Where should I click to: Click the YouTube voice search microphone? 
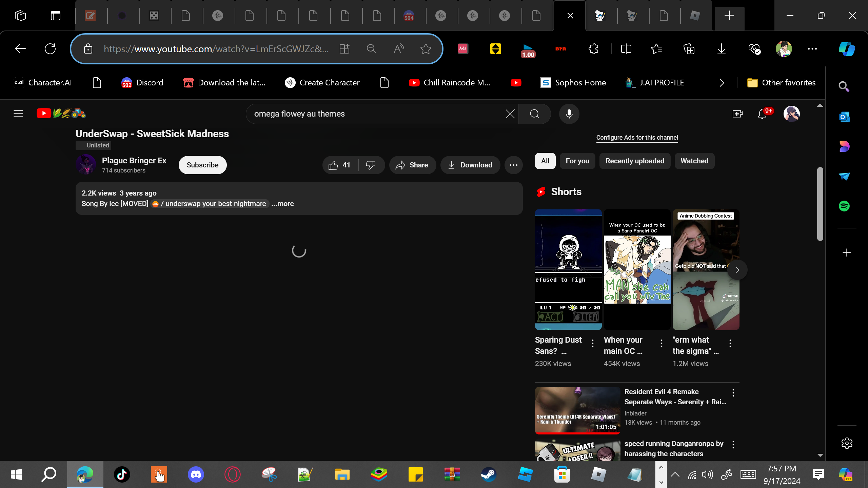pyautogui.click(x=569, y=114)
